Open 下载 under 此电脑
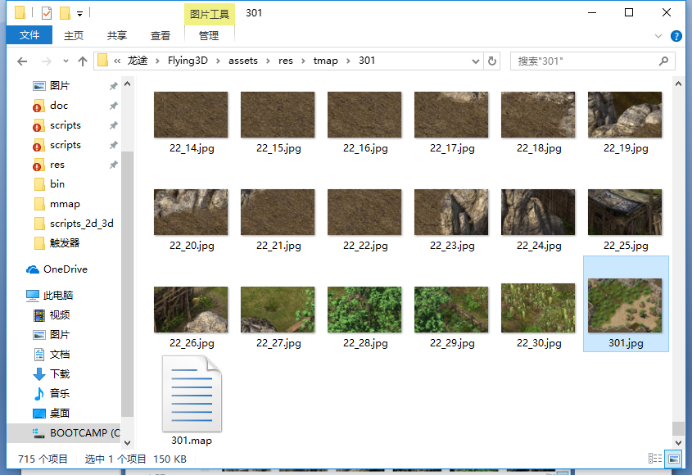This screenshot has width=693, height=476. pos(60,373)
